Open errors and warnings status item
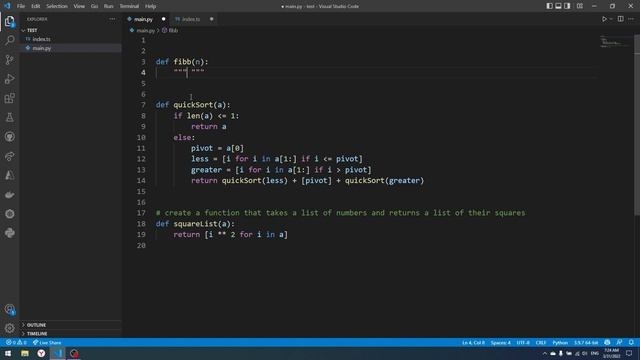640x360 pixels. click(16, 342)
